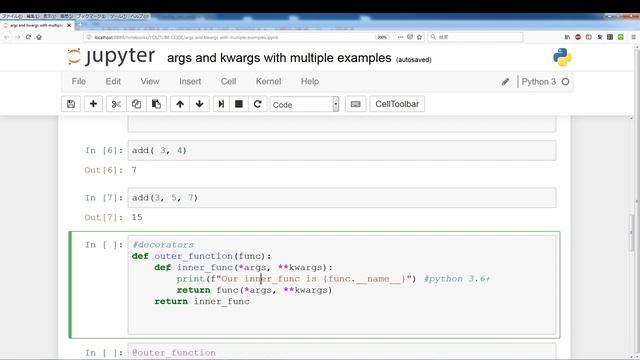Click the #decorators comment line
Screen dimensions: 640x360
click(x=163, y=244)
